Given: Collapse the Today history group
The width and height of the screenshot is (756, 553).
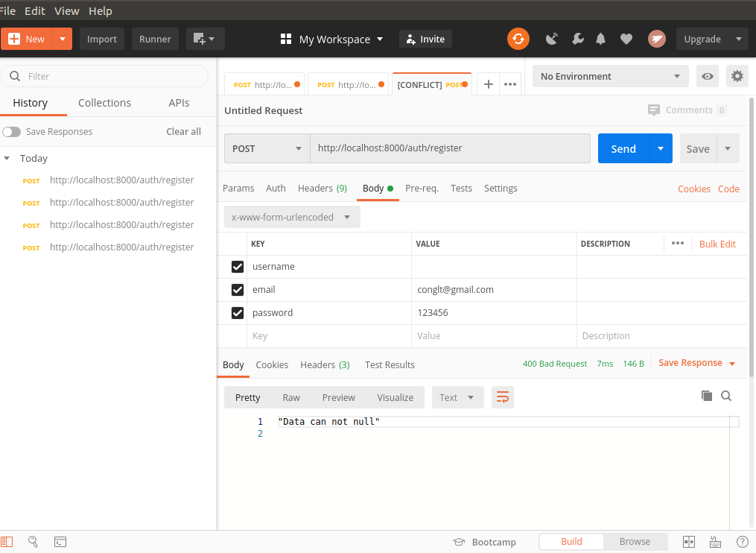Looking at the screenshot, I should click(7, 158).
